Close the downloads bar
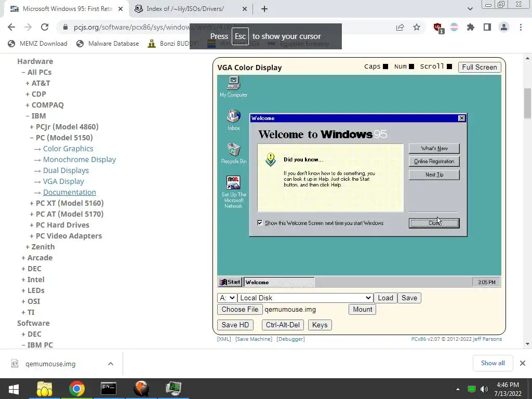The height and width of the screenshot is (399, 532). click(x=523, y=363)
